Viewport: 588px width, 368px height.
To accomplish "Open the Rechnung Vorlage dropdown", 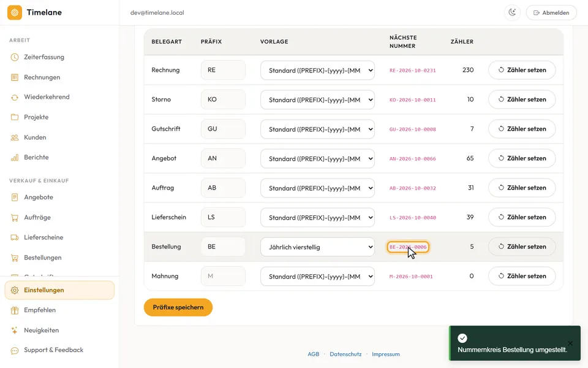I will coord(317,70).
